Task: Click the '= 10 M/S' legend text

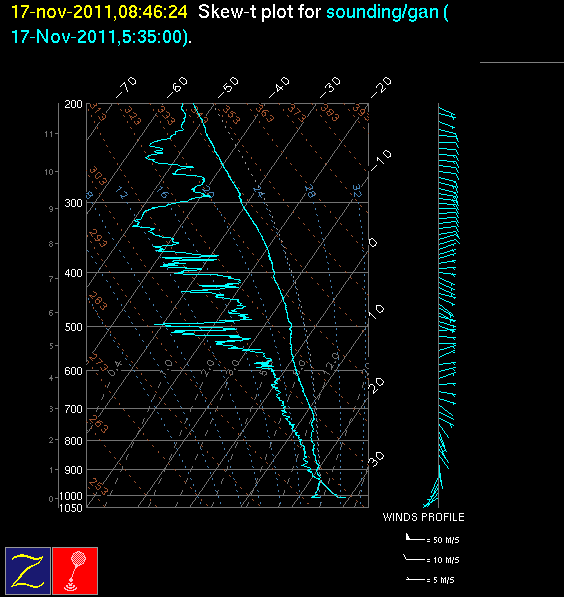Action: tap(443, 560)
